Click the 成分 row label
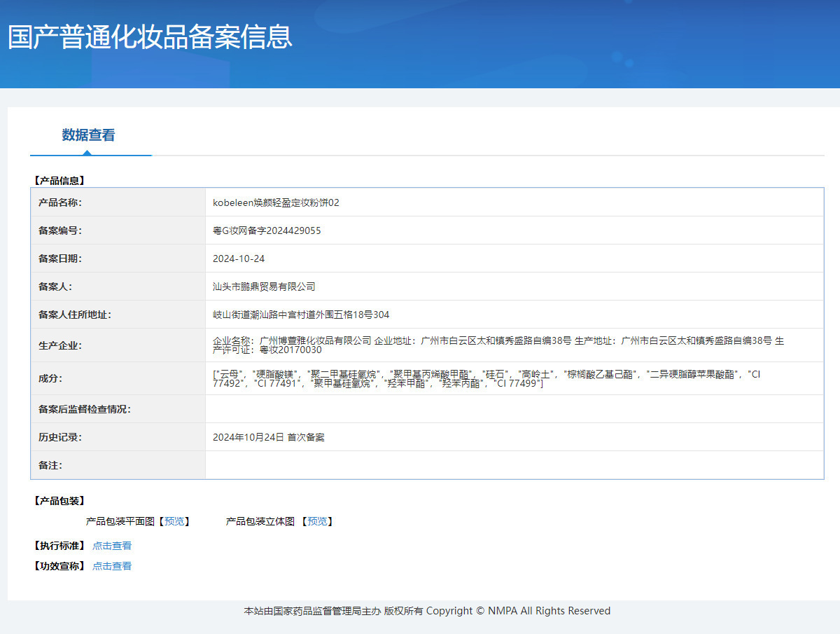Image resolution: width=840 pixels, height=634 pixels. pos(50,378)
